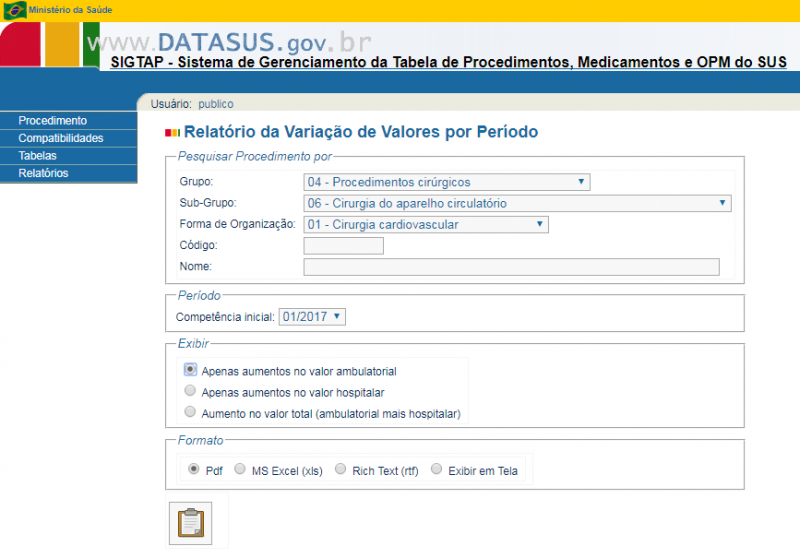Click the clipboard report generation icon

tap(190, 523)
